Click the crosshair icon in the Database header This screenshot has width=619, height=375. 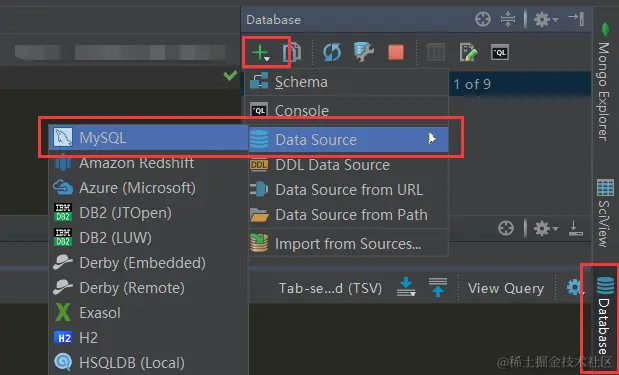click(483, 19)
